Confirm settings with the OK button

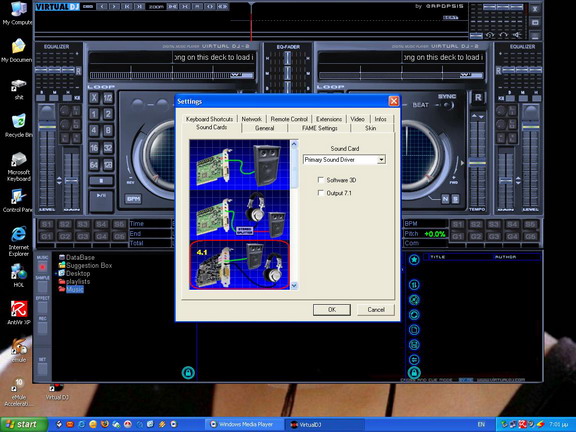(x=332, y=310)
